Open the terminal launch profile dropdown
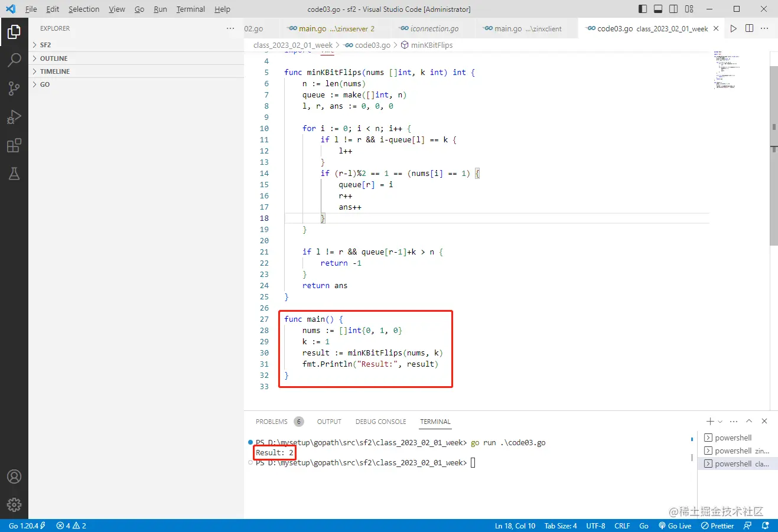This screenshot has height=532, width=778. (720, 422)
